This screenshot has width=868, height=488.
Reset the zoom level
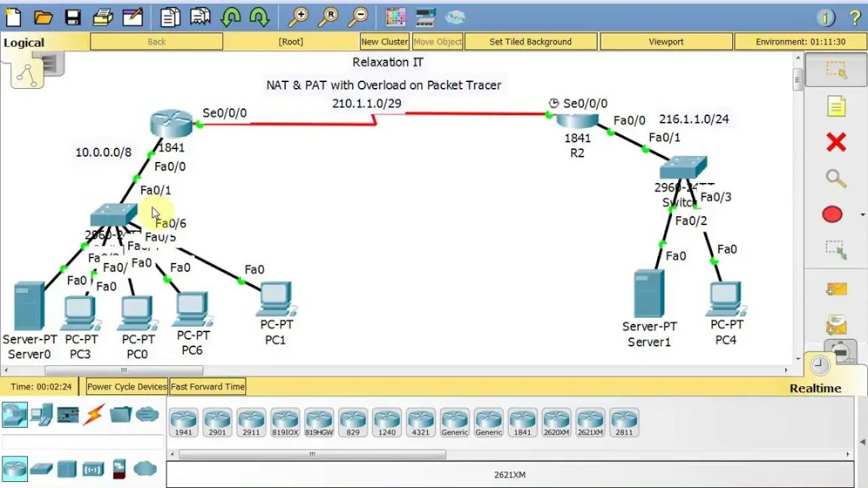[x=328, y=16]
